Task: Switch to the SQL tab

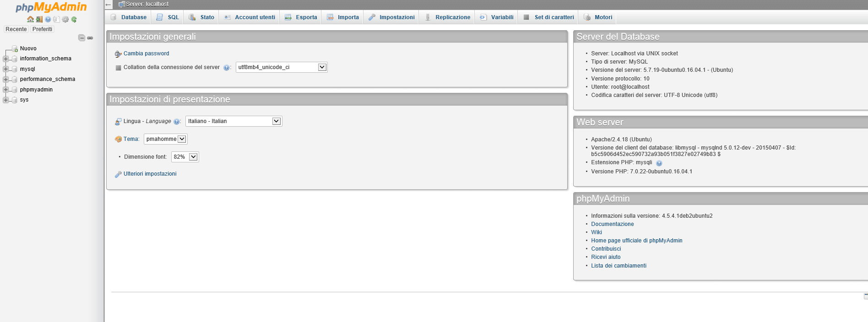Action: 168,17
